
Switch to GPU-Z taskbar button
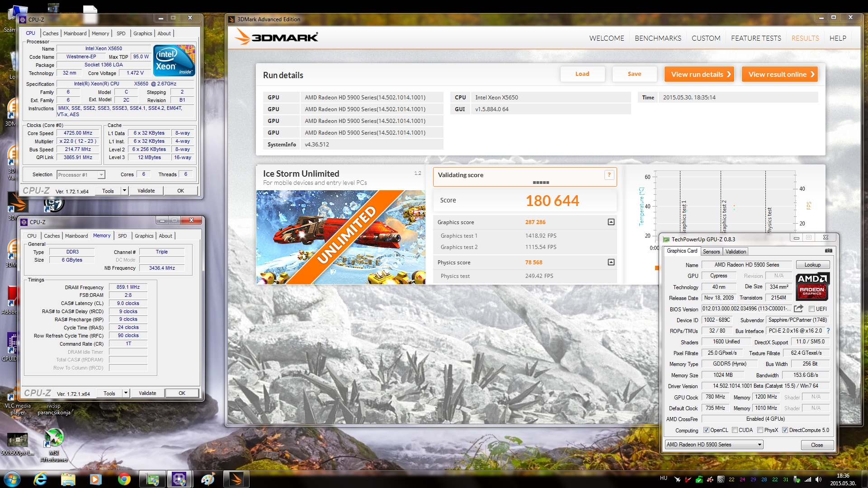click(152, 479)
